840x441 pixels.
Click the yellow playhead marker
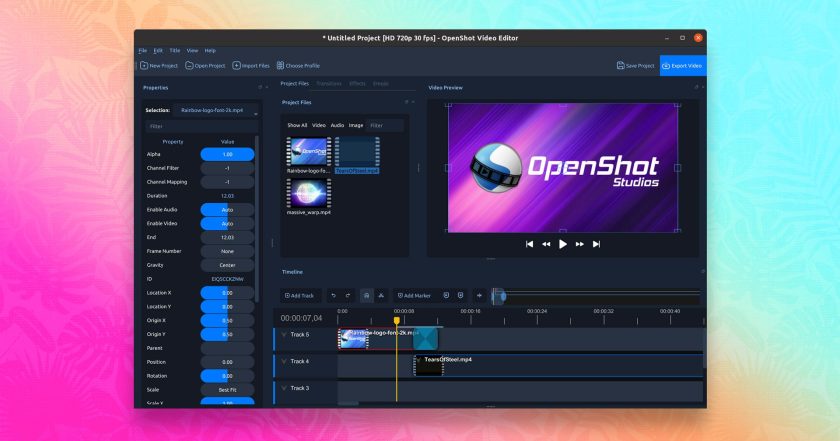(396, 320)
